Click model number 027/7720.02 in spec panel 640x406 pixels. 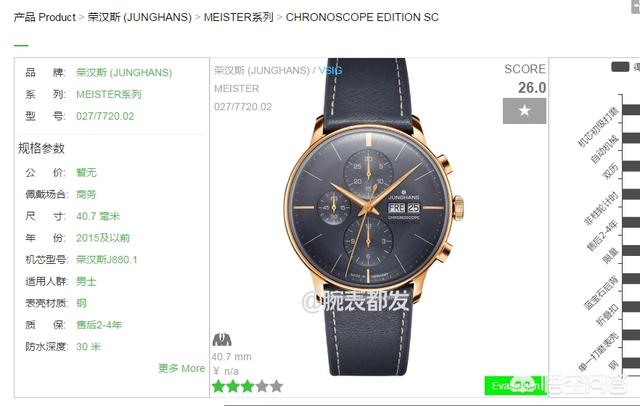pos(105,116)
